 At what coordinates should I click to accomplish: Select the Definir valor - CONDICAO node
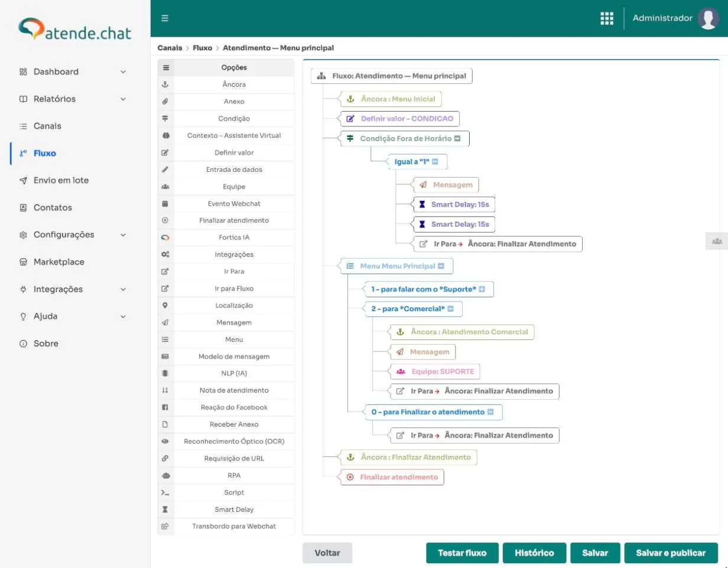click(399, 119)
